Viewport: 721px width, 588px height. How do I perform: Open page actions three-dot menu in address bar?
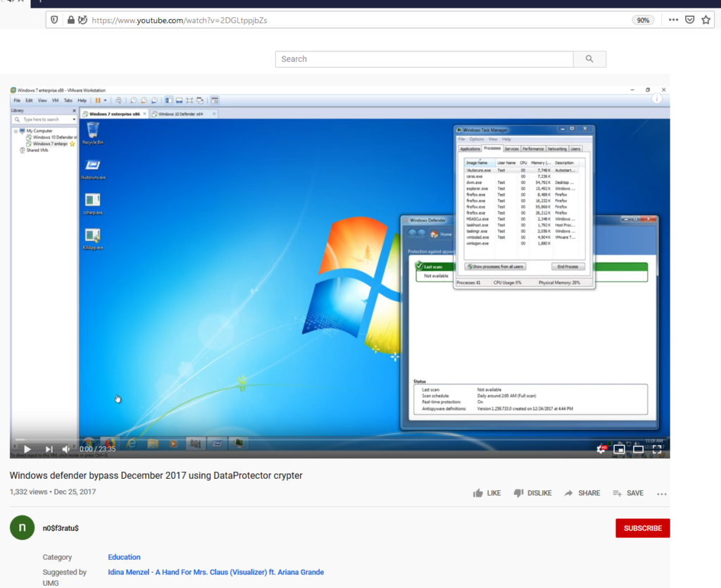click(x=673, y=20)
